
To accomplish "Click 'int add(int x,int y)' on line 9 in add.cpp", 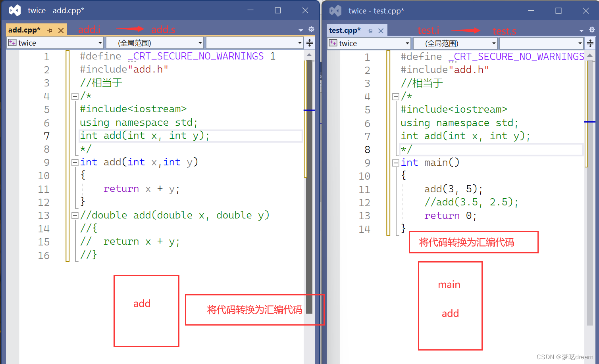I will 139,162.
